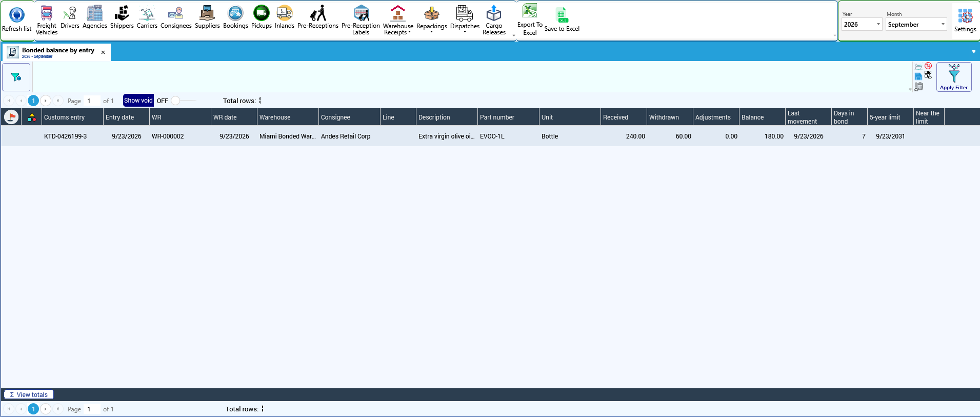Click top pager page 1 button

33,101
